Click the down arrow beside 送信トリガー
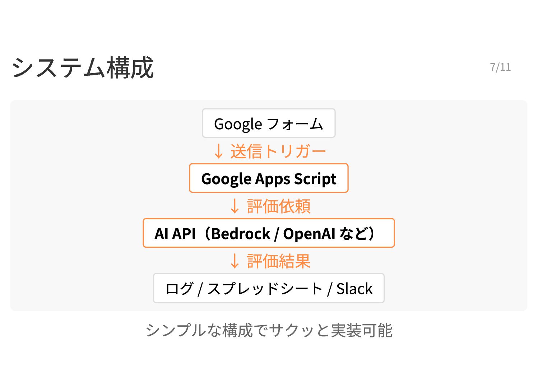This screenshot has height=392, width=538. 218,151
